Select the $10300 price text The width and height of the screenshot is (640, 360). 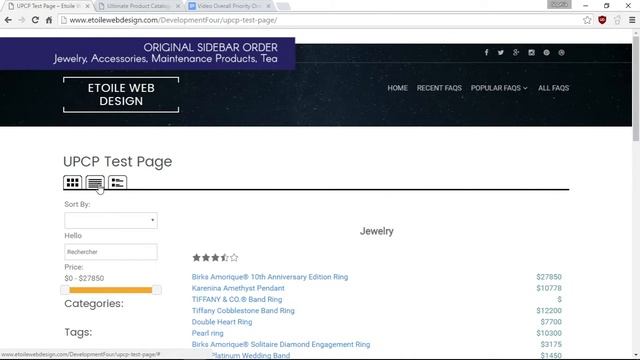(x=549, y=333)
